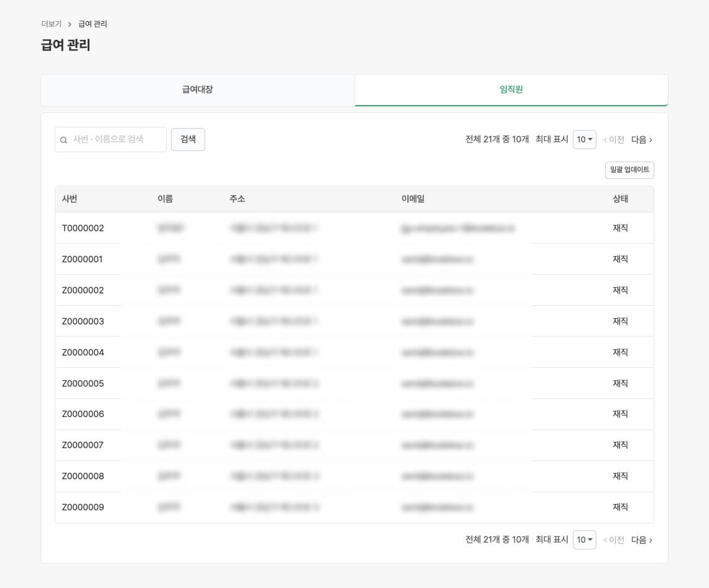Click the 사번 column header

pos(70,199)
